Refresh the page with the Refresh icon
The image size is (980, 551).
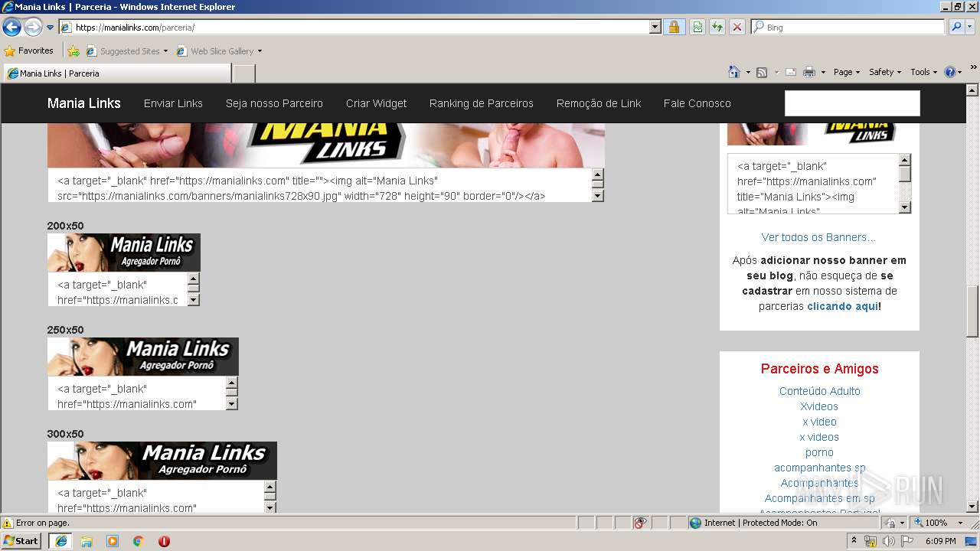pyautogui.click(x=717, y=27)
